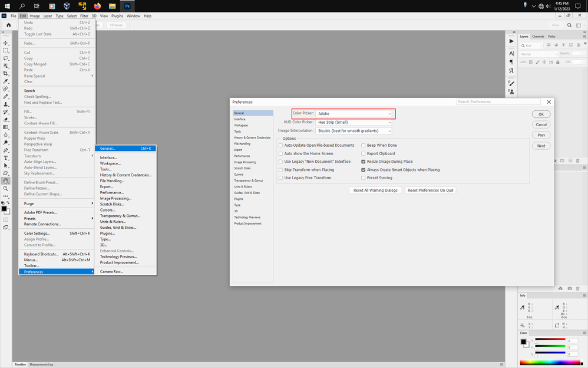Image resolution: width=588 pixels, height=368 pixels.
Task: Open the HUD Color Picker dropdown
Action: pyautogui.click(x=354, y=122)
